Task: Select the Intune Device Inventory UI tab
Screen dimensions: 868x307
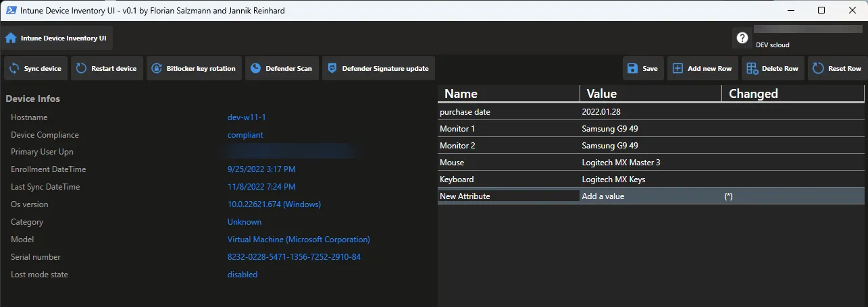Action: coord(57,38)
